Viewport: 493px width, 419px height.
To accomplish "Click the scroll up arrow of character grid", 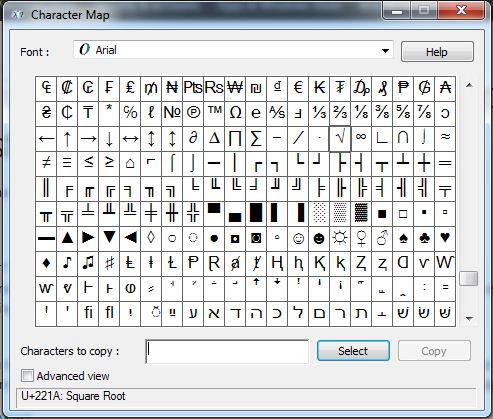I will [x=469, y=85].
